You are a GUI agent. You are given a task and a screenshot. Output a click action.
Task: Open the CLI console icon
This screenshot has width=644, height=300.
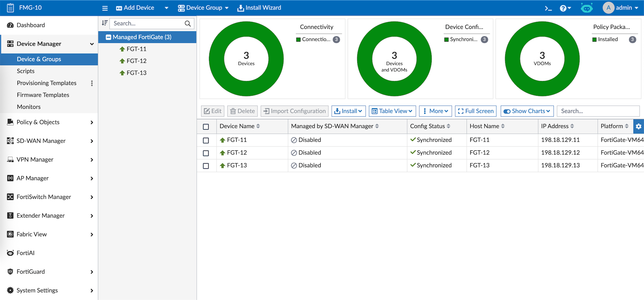pyautogui.click(x=548, y=8)
